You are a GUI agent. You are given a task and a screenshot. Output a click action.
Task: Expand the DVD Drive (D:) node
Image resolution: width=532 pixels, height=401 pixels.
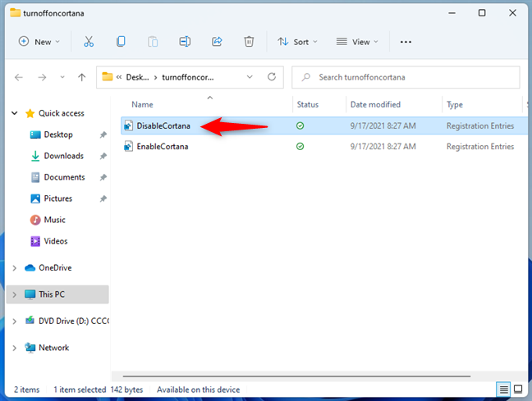tap(14, 321)
